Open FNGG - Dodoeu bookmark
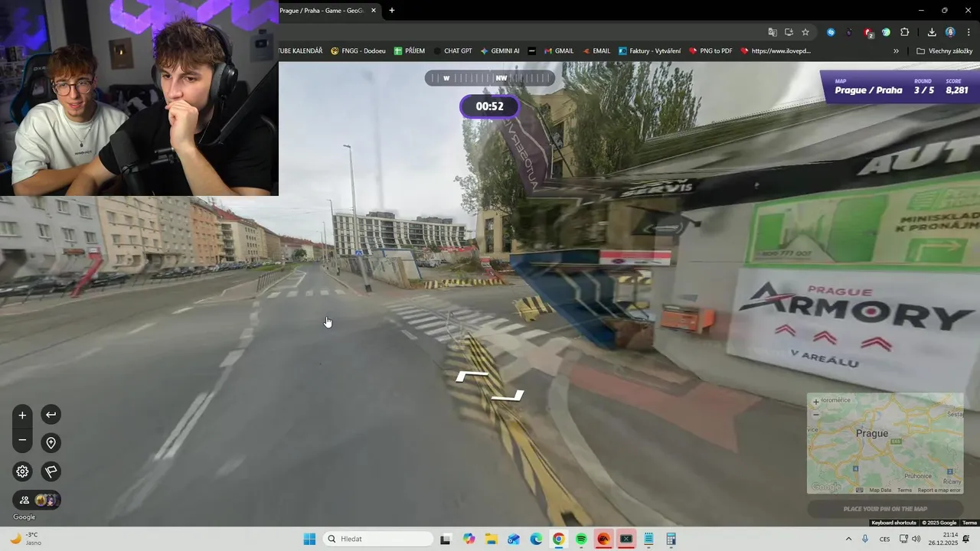The height and width of the screenshot is (551, 980). 358,51
